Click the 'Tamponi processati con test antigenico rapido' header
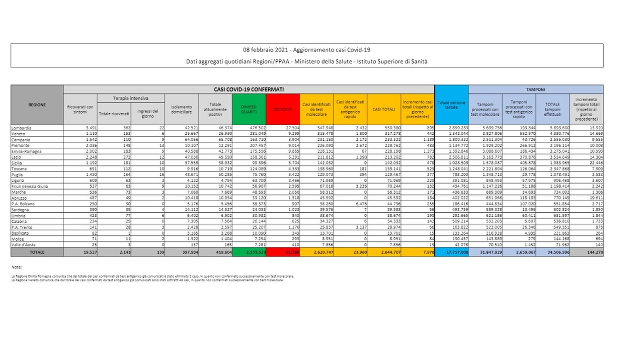This screenshot has width=644, height=362. [519, 109]
